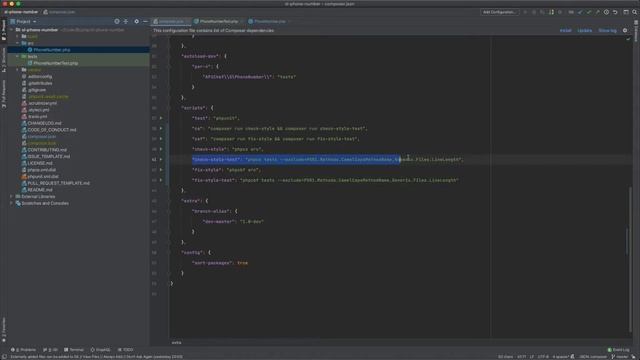Expand Scratches and Consoles node
Viewport: 640px width, 360px height.
click(x=11, y=203)
